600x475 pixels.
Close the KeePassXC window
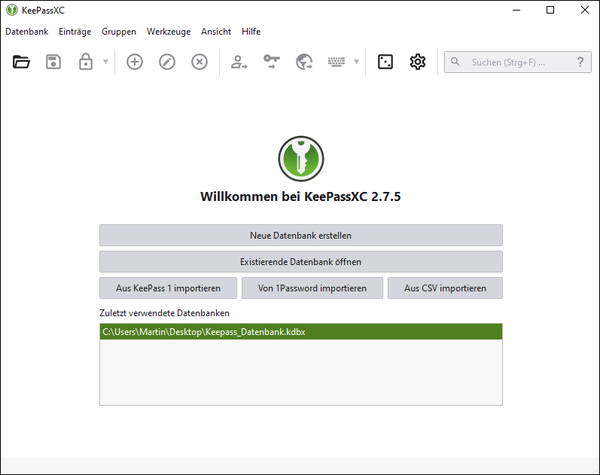click(585, 10)
